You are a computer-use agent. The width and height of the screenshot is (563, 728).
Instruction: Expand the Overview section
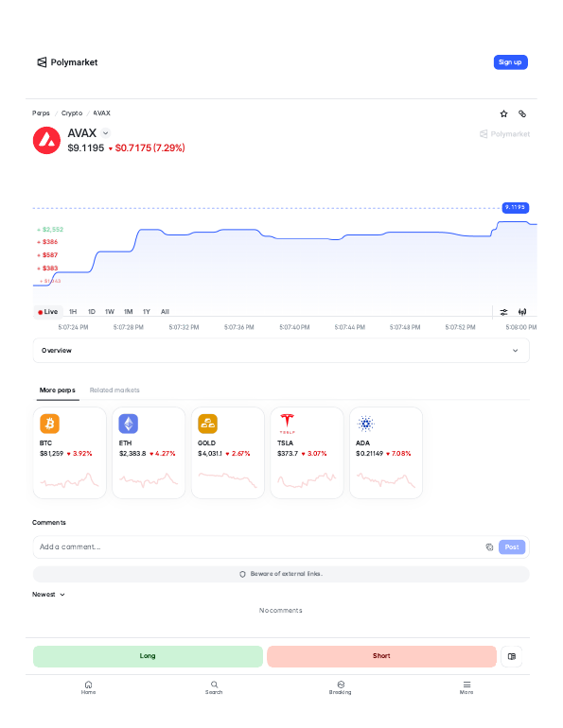coord(281,351)
